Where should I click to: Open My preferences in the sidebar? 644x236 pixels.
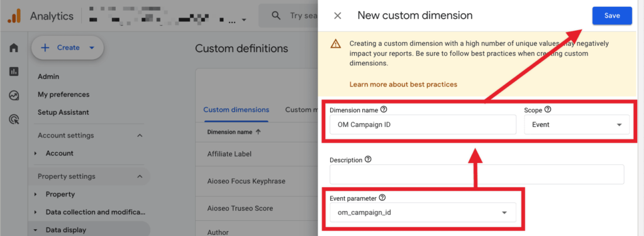pyautogui.click(x=64, y=94)
